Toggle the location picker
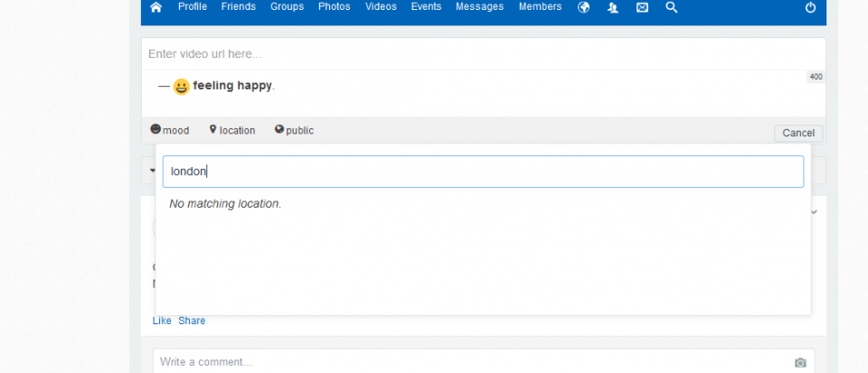This screenshot has width=868, height=373. click(232, 130)
